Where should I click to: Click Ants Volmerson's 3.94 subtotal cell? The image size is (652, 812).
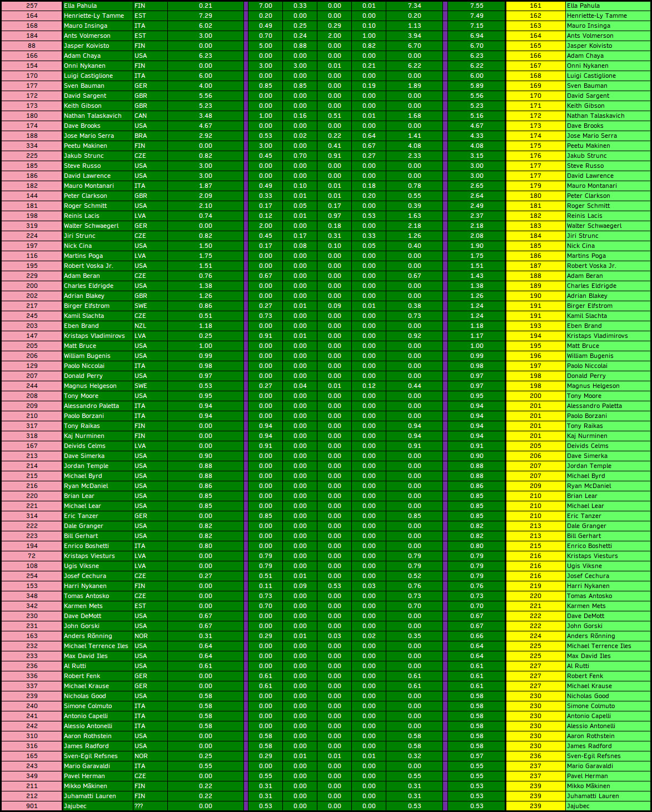(414, 36)
